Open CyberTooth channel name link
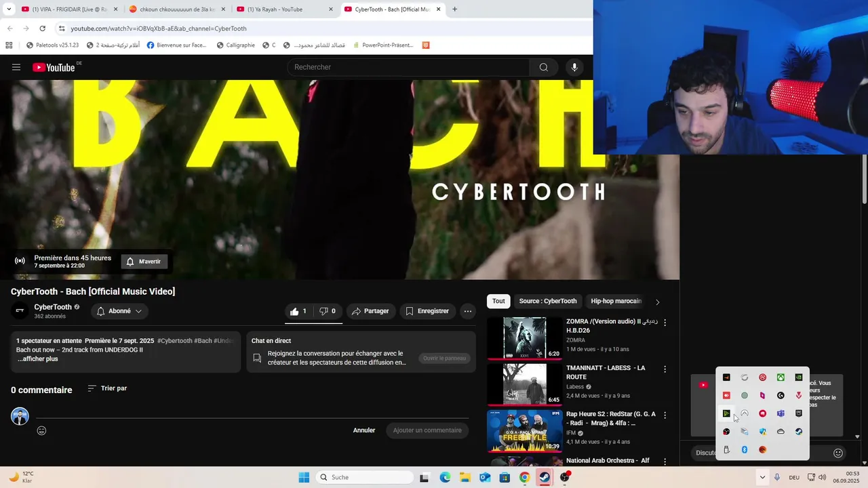Screen dimensions: 868x488 [53, 307]
